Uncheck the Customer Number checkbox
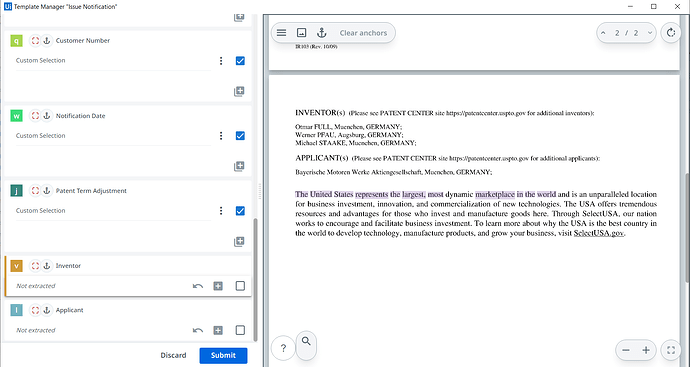This screenshot has height=367, width=690. [x=240, y=61]
